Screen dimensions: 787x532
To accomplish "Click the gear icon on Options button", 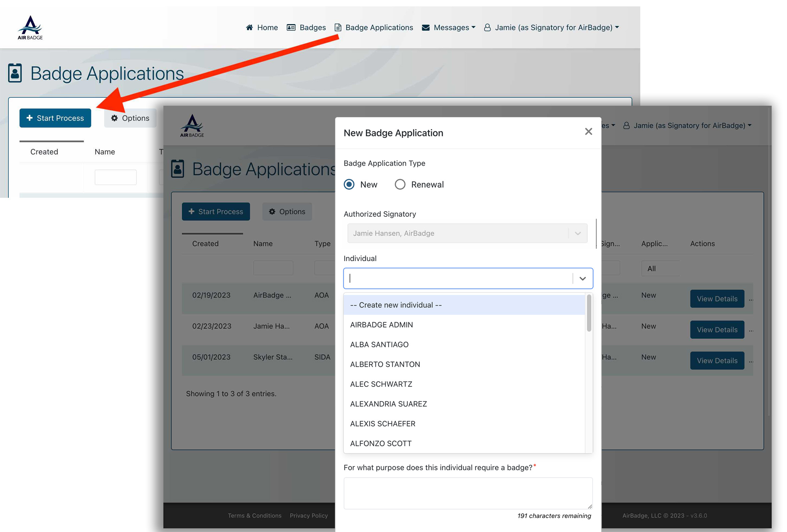I will (x=114, y=118).
